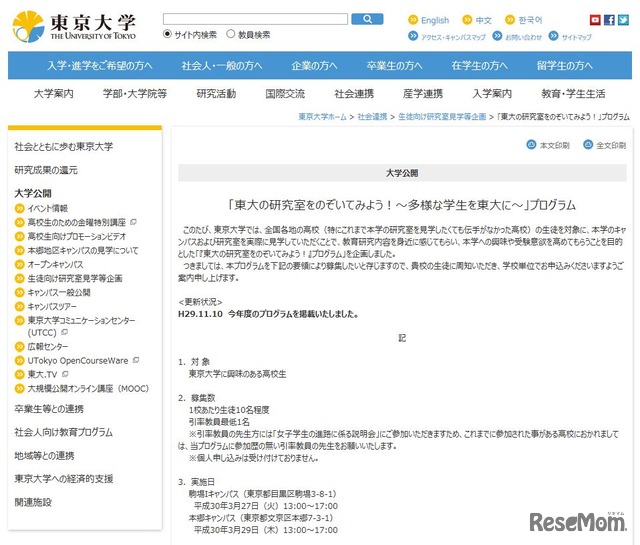Open the YouTube social icon

point(595,20)
